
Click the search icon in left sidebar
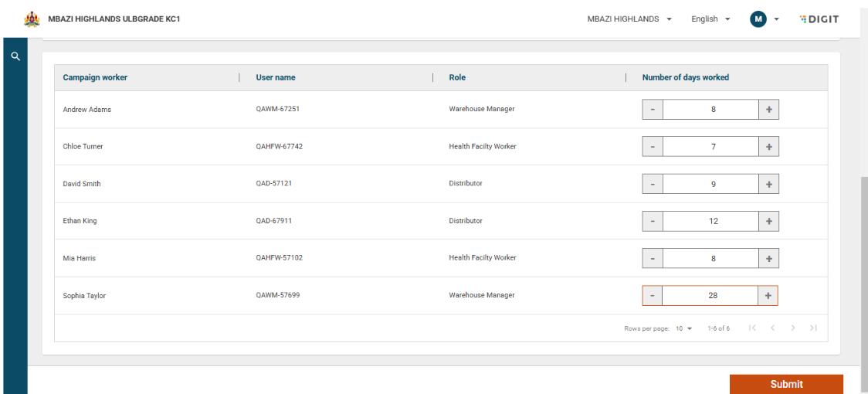coord(15,56)
